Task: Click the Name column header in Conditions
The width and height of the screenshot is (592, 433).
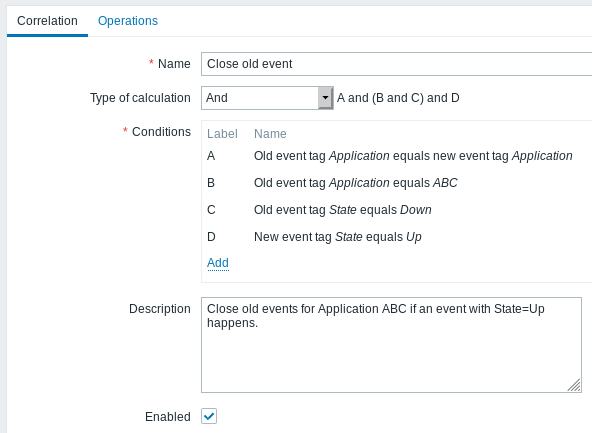Action: [x=270, y=134]
